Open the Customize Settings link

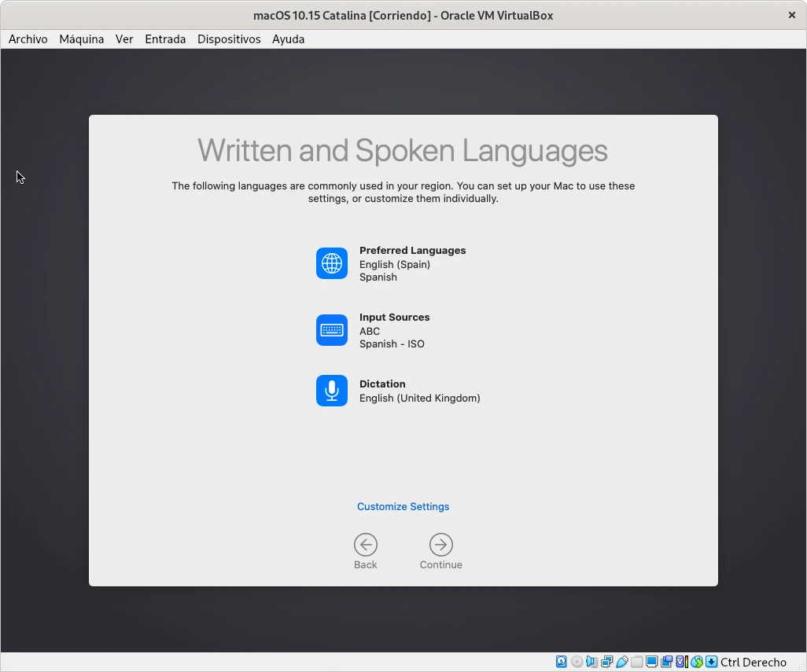(403, 507)
